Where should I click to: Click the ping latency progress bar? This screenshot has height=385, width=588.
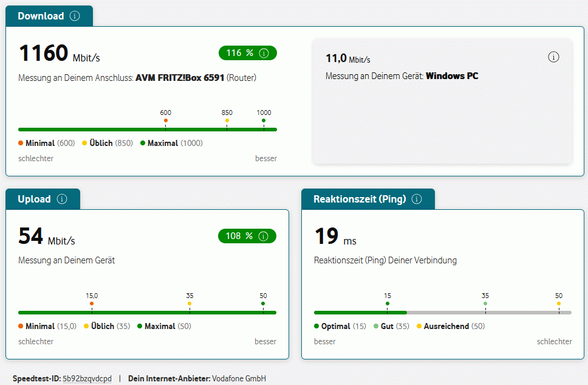coord(442,313)
